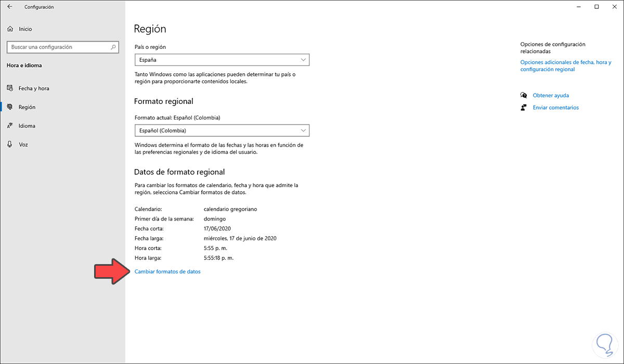Click the search magnifier icon

(x=114, y=47)
